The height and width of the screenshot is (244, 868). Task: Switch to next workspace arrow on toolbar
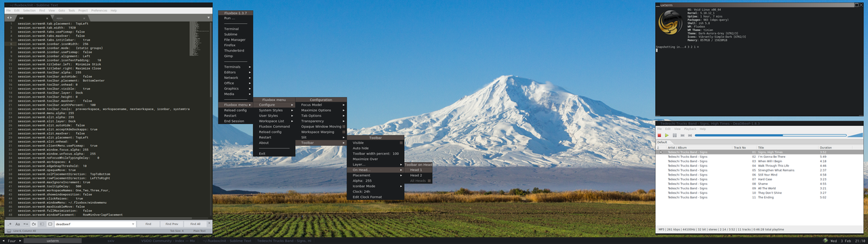tap(20, 241)
